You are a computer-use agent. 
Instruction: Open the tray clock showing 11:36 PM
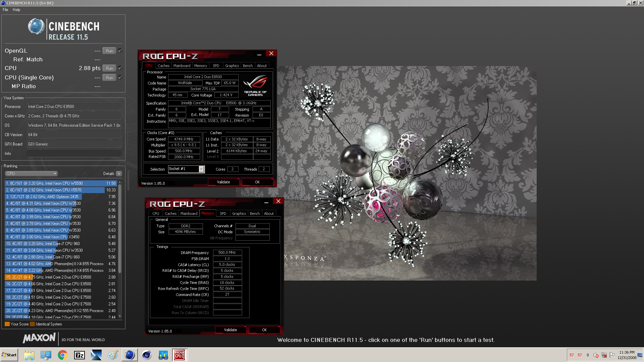point(627,355)
